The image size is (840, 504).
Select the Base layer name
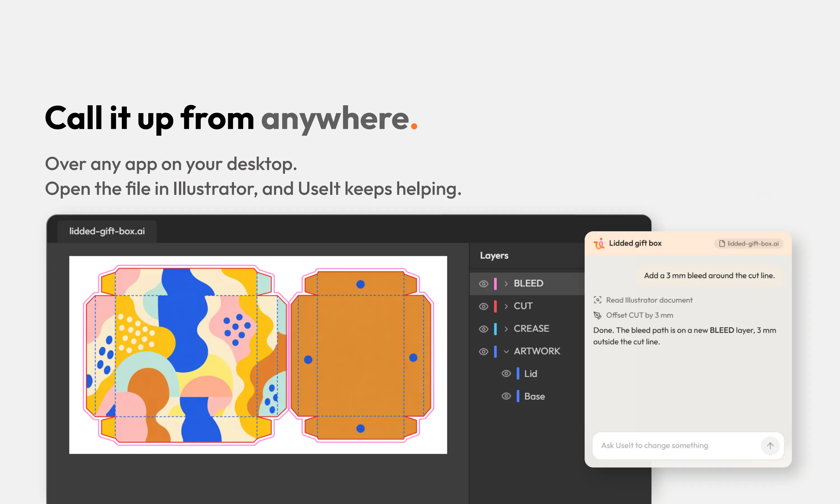pos(535,396)
